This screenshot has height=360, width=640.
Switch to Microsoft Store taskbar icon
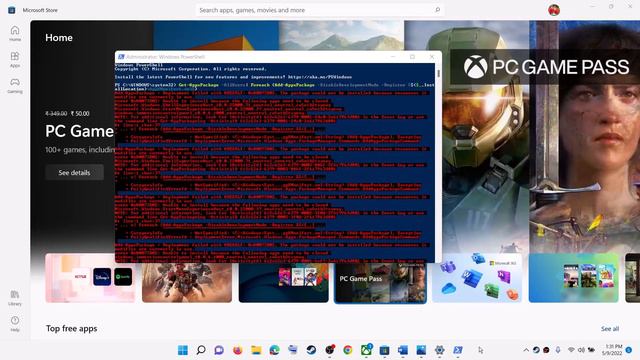(384, 350)
